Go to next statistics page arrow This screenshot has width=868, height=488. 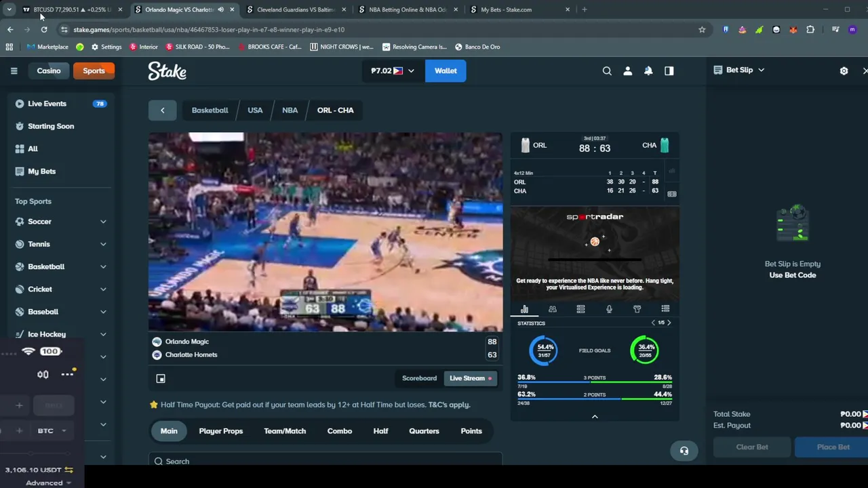point(669,323)
